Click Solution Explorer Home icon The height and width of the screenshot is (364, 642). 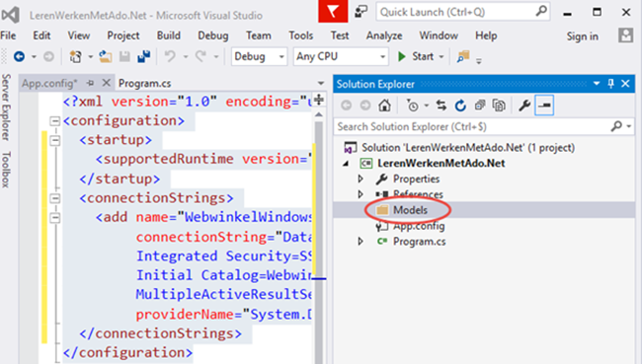pyautogui.click(x=384, y=106)
